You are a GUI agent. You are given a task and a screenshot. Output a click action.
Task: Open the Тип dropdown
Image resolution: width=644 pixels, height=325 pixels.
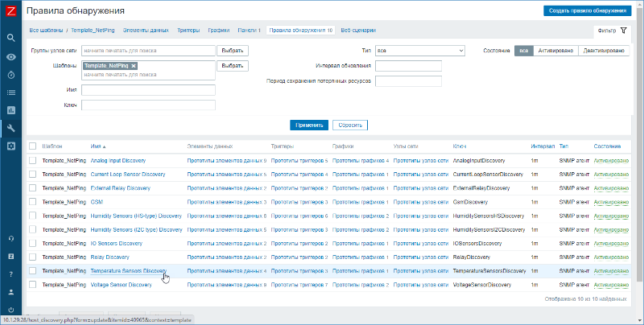pyautogui.click(x=419, y=51)
